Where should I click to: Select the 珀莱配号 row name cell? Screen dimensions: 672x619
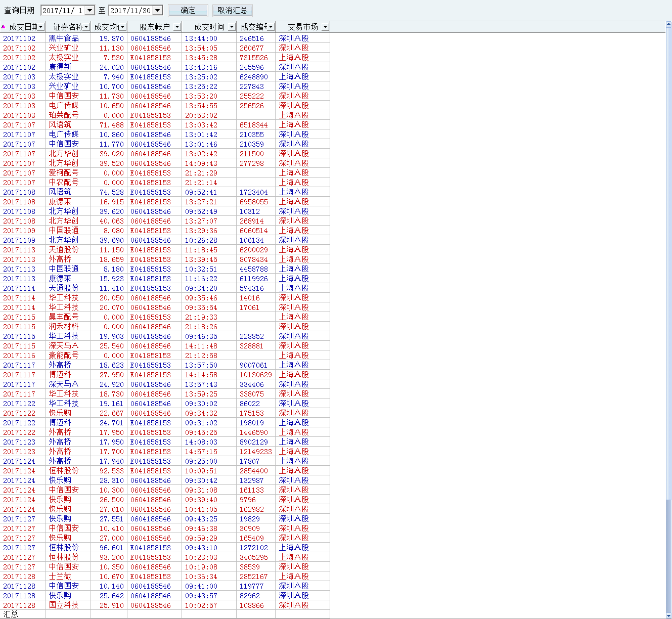click(64, 115)
